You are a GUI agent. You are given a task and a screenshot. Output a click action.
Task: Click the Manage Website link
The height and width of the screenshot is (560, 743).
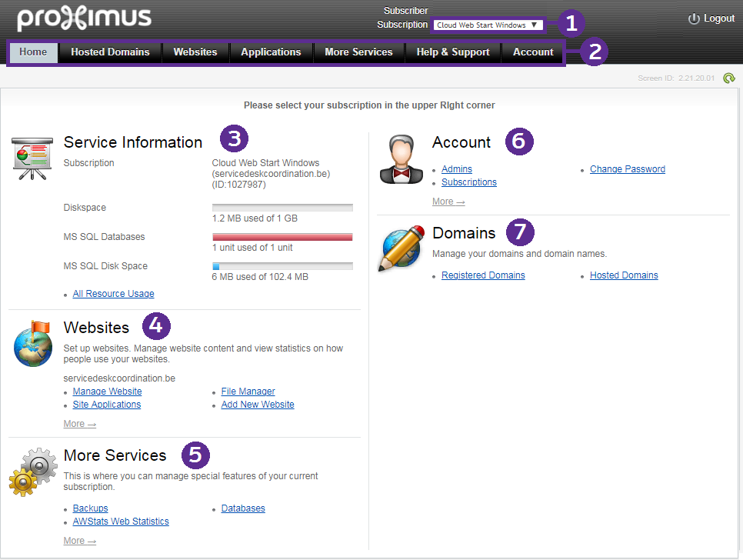click(x=107, y=392)
